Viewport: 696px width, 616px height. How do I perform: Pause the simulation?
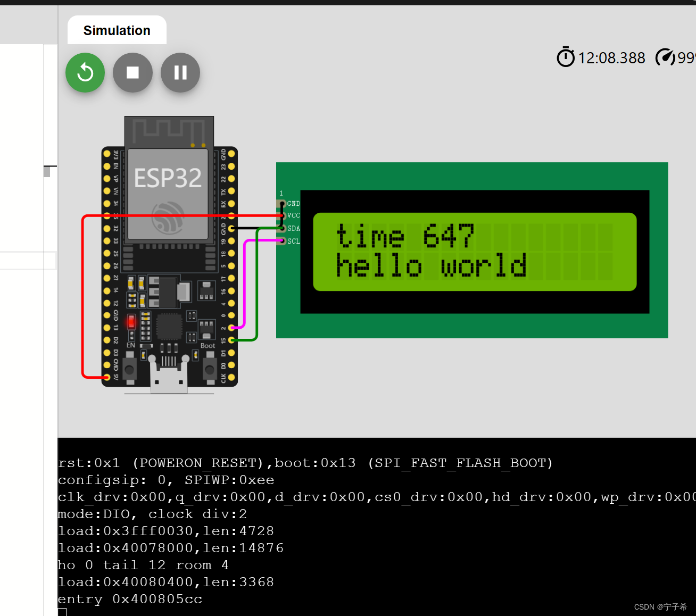pos(180,73)
